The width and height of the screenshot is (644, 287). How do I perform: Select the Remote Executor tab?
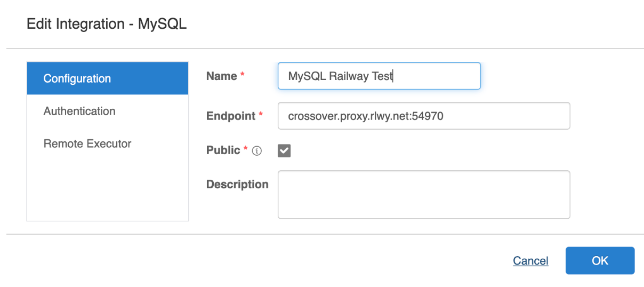click(108, 143)
